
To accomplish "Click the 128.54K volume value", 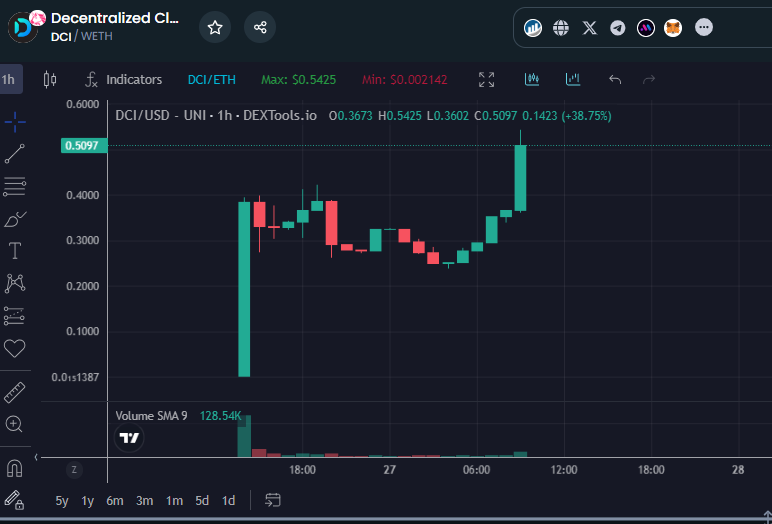I will click(x=220, y=416).
